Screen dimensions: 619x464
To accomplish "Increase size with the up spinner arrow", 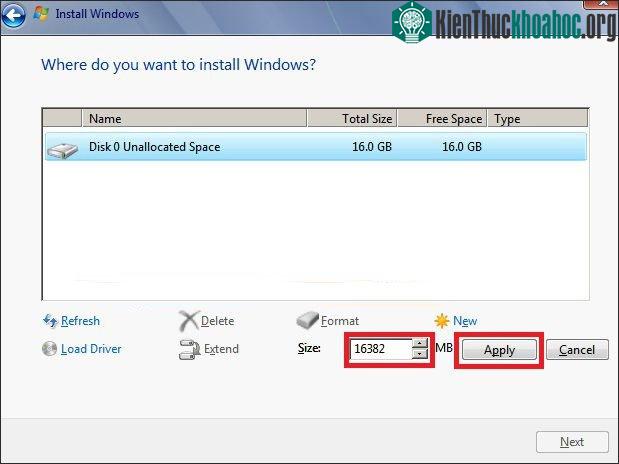I will [x=420, y=343].
